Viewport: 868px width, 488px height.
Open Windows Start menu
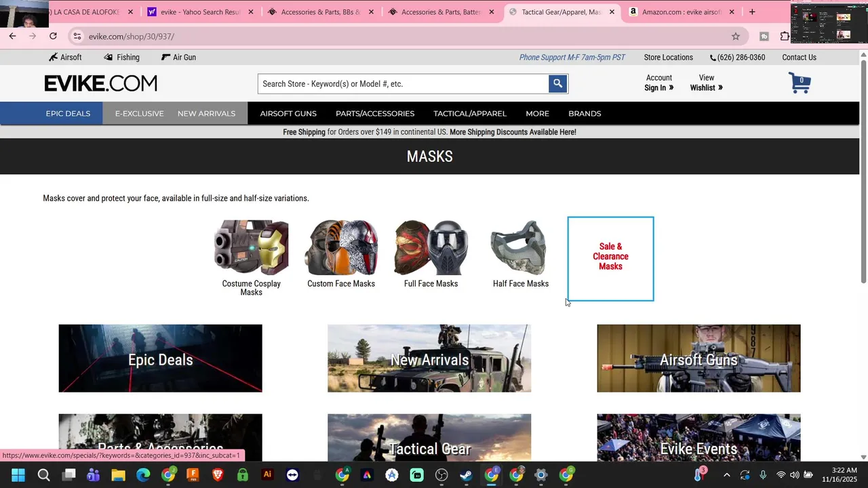click(x=18, y=475)
